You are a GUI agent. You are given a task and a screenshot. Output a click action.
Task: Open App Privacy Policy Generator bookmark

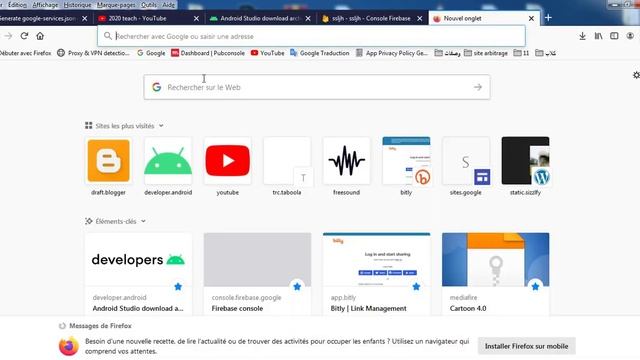392,53
